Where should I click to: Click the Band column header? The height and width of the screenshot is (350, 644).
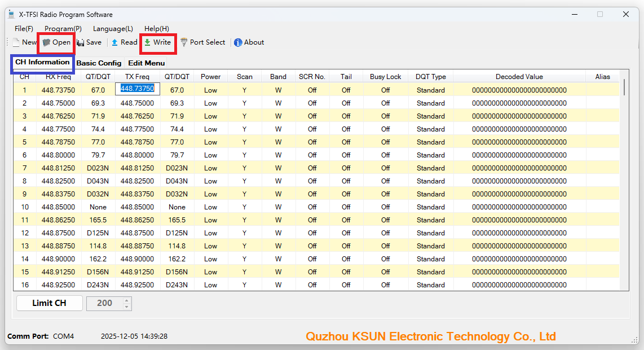(x=278, y=77)
